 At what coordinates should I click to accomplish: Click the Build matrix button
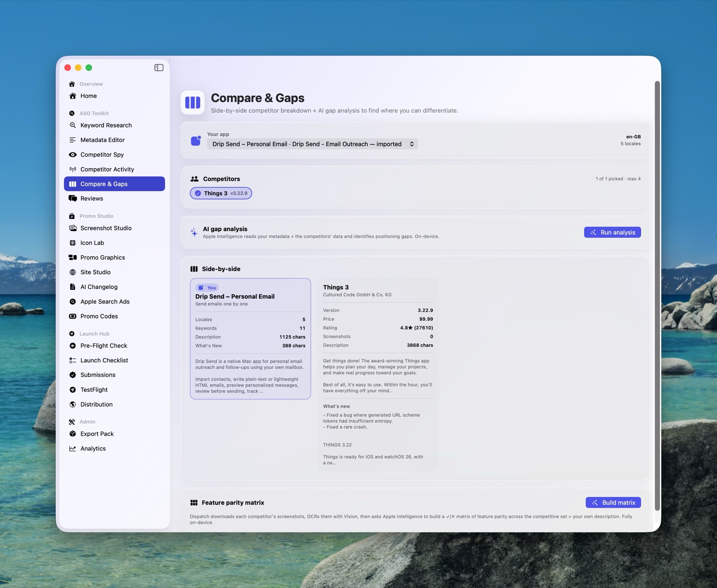tap(613, 502)
